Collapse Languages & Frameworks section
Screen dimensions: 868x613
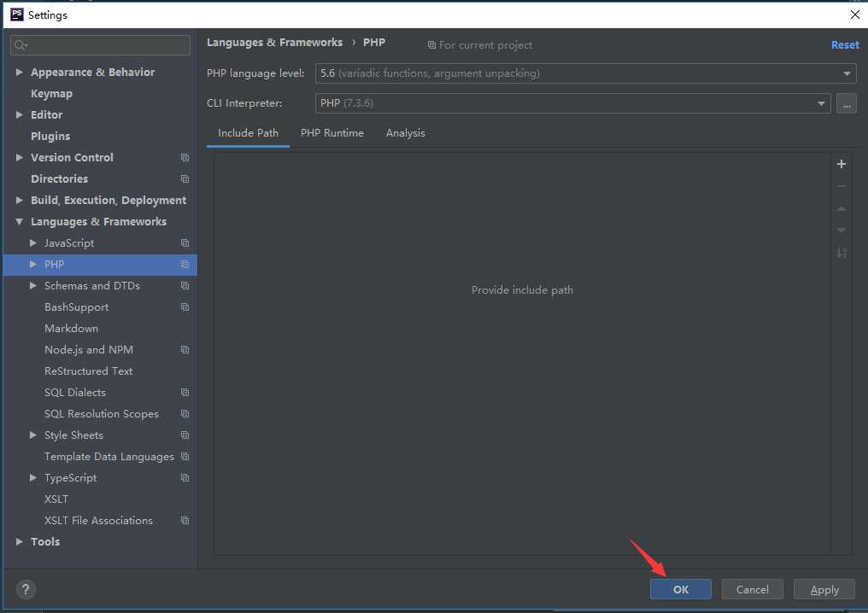click(20, 222)
